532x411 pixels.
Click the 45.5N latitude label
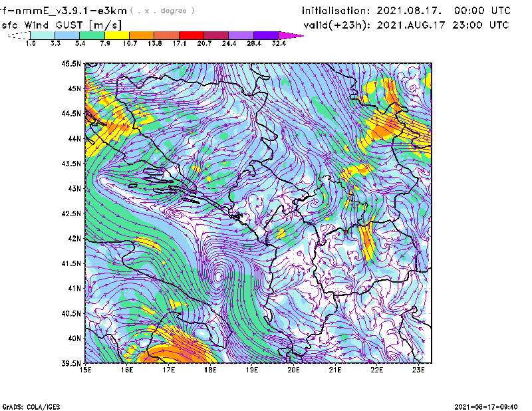[x=71, y=63]
